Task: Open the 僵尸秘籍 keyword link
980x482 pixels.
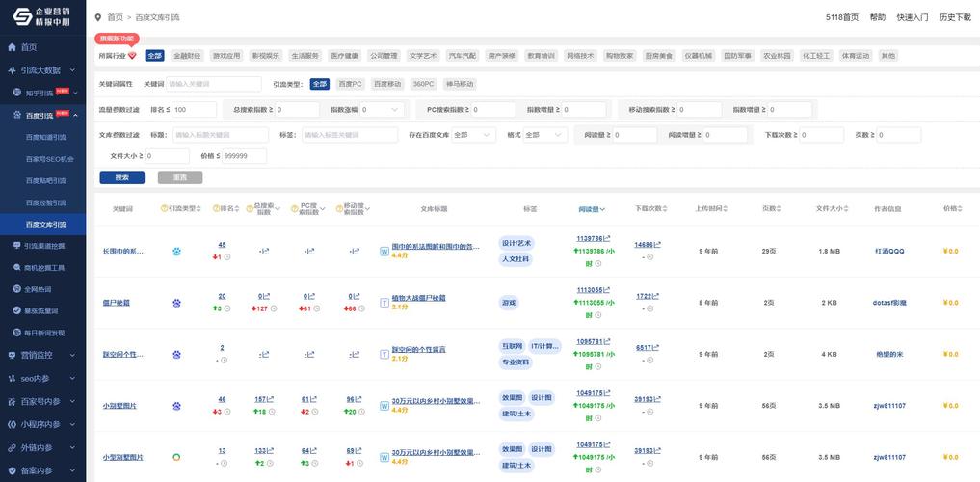Action: pyautogui.click(x=117, y=303)
